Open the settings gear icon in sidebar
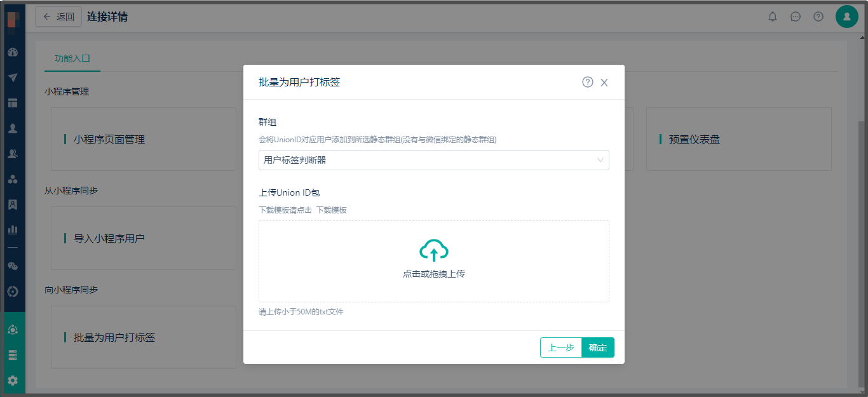 (x=13, y=380)
